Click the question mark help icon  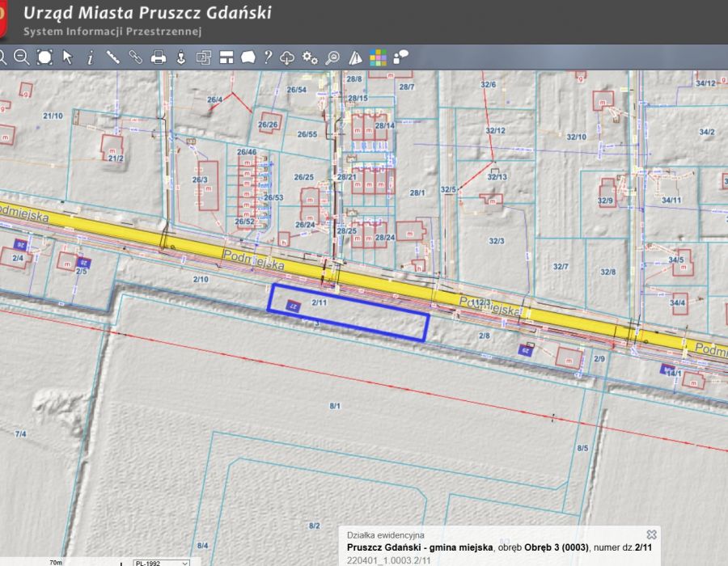coord(268,57)
